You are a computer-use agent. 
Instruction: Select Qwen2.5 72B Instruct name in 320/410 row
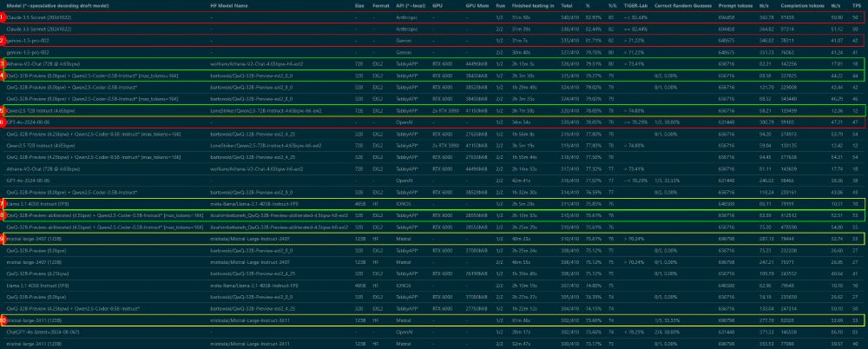(x=41, y=111)
